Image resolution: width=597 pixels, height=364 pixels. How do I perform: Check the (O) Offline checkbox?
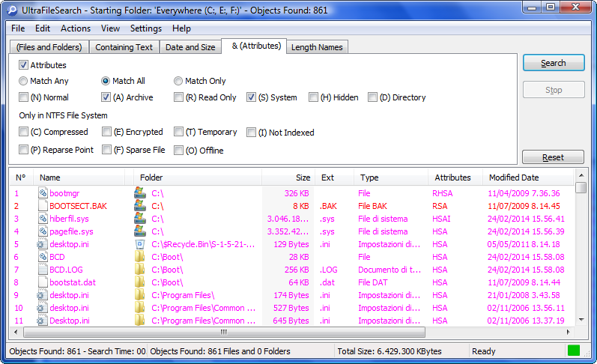tap(178, 151)
